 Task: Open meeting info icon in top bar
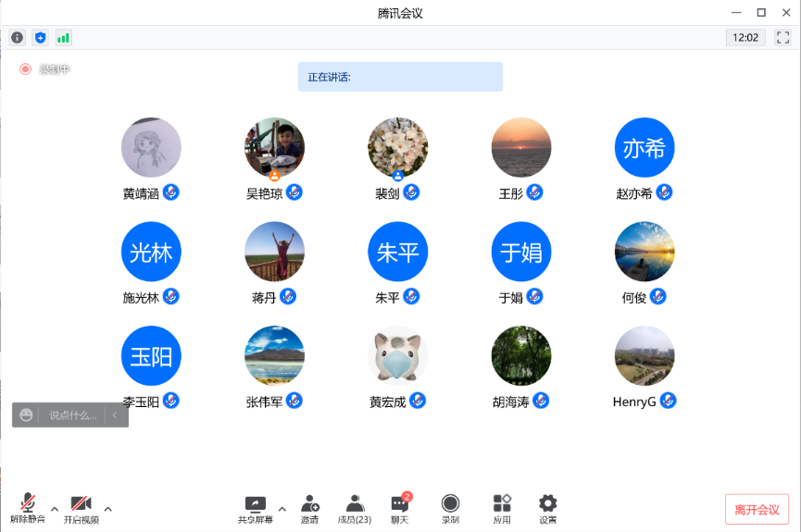coord(17,38)
